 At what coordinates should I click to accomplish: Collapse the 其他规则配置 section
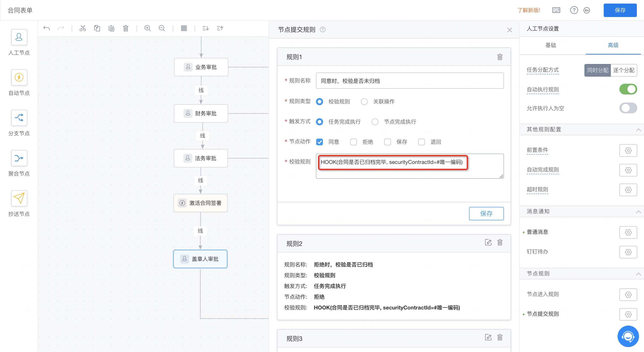click(638, 130)
